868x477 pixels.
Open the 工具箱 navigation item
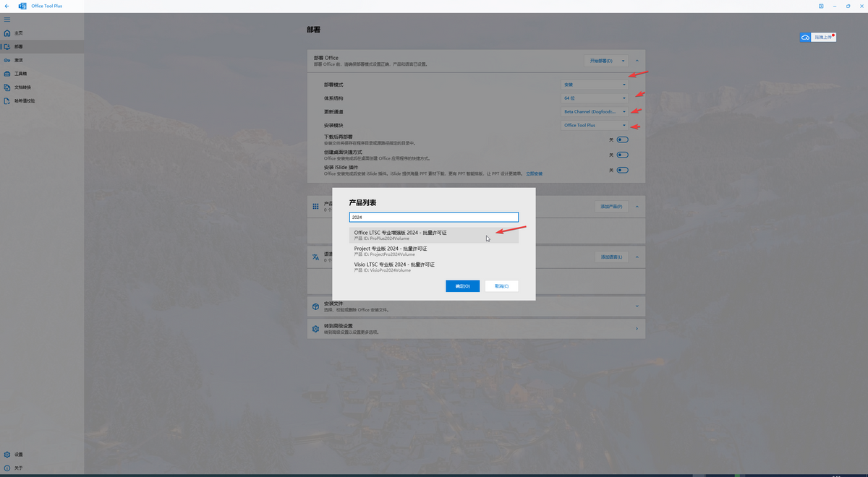pyautogui.click(x=42, y=74)
